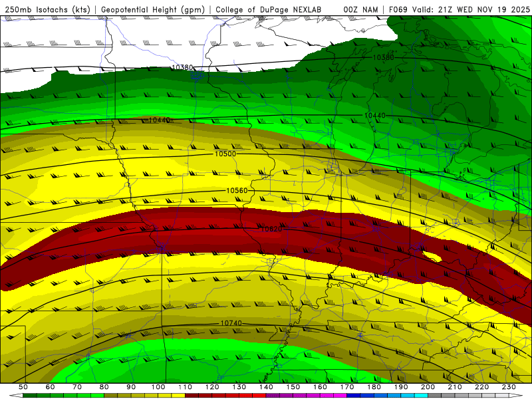Click the 200 value on the color scale
This screenshot has width=532, height=399.
click(428, 387)
